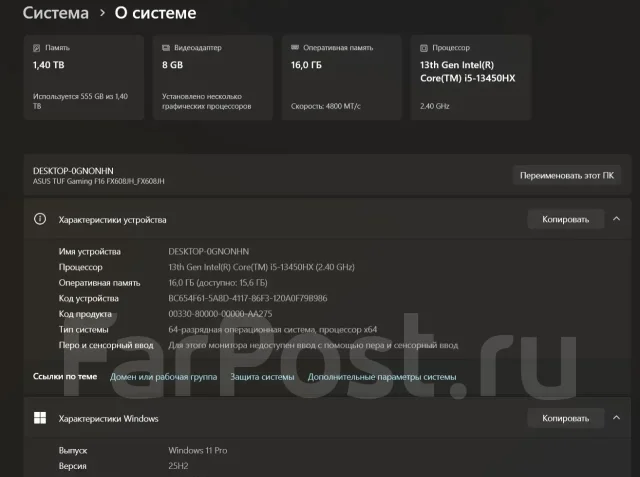Collapse the Характеристики устройства section chevron
Image resolution: width=640 pixels, height=477 pixels.
(616, 219)
